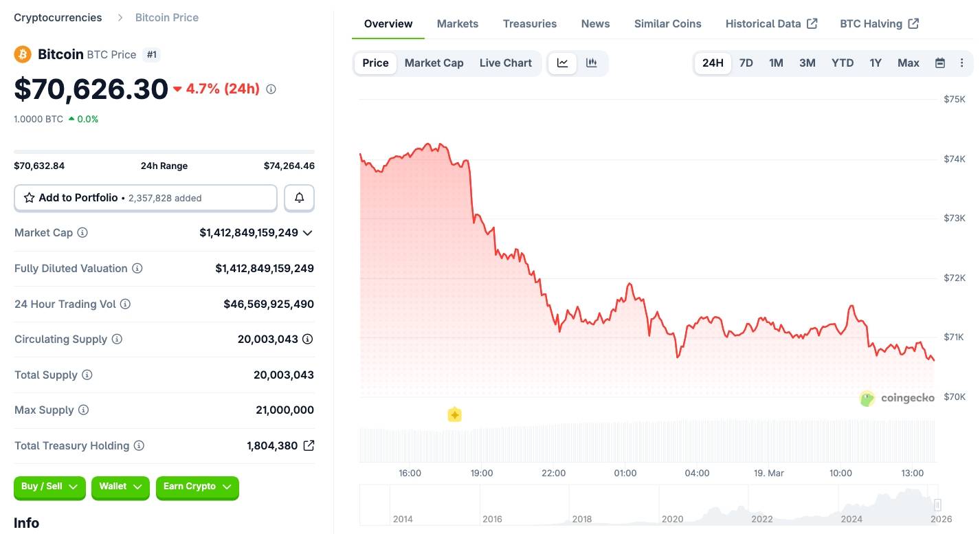Switch to the Markets tab

point(457,23)
